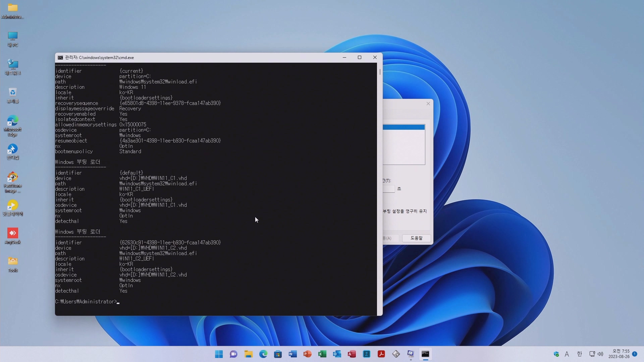Select the highlighted boot entry in list
This screenshot has width=644, height=362.
point(404,127)
